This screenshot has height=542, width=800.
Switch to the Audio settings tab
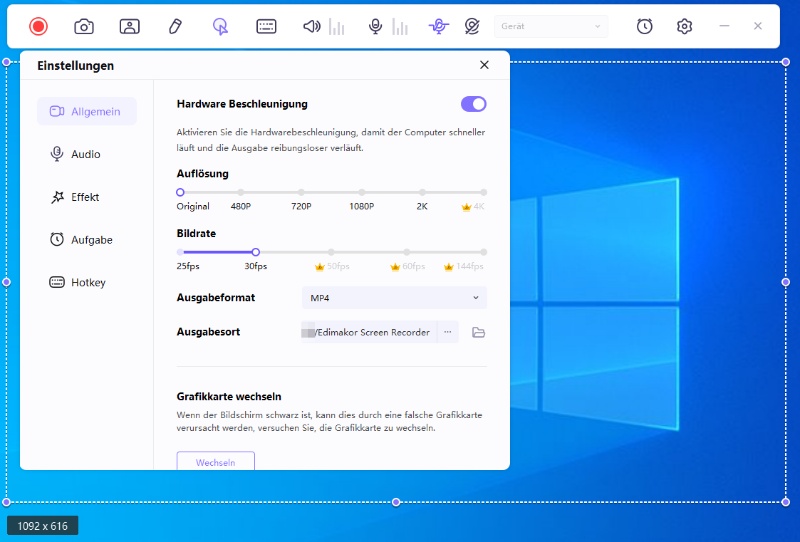point(86,154)
